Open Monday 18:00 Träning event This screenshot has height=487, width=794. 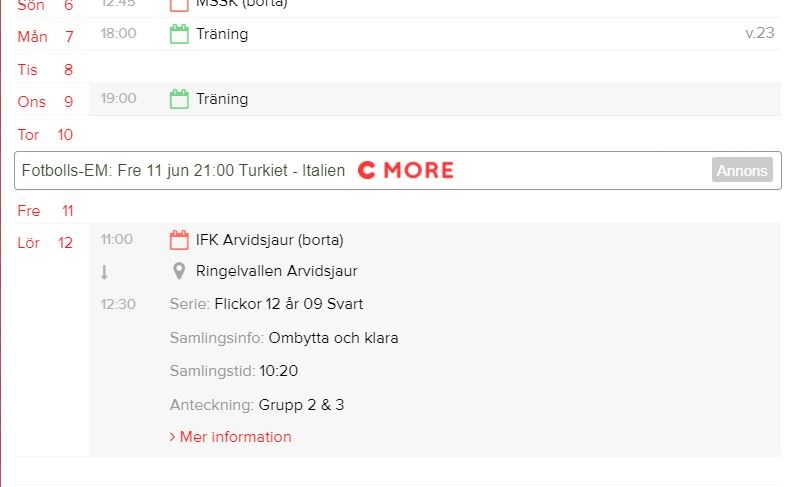point(222,34)
